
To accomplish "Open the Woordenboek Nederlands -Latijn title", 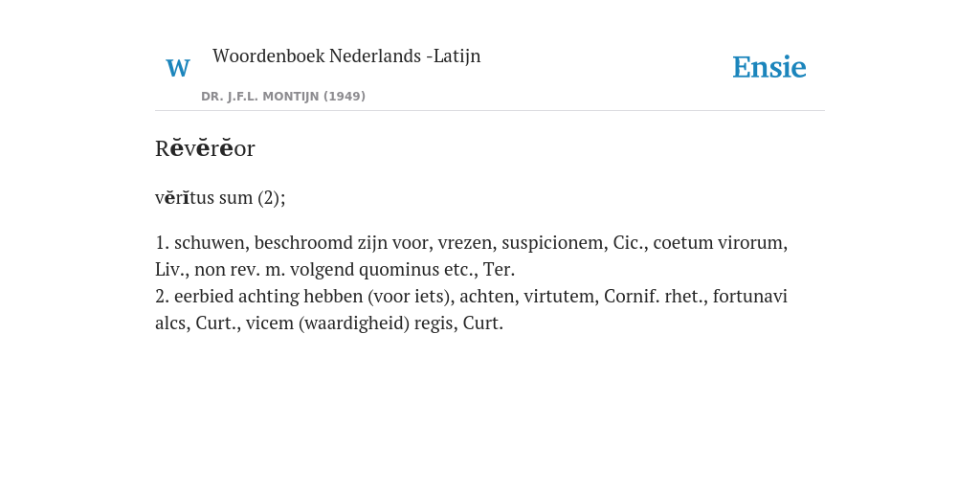I will point(346,56).
